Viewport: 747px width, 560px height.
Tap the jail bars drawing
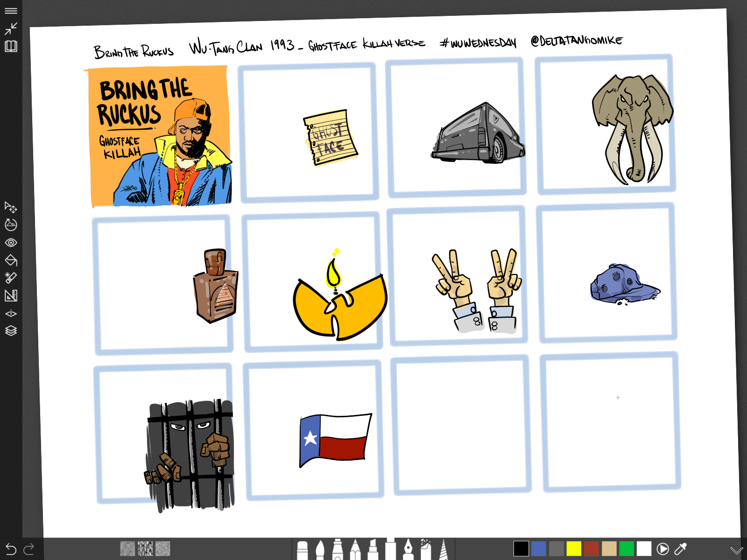pyautogui.click(x=189, y=455)
